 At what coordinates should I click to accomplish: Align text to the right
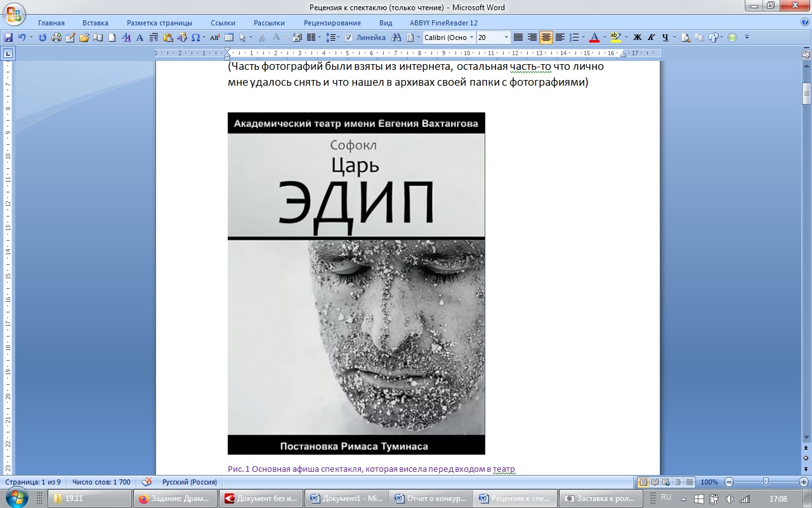[532, 37]
